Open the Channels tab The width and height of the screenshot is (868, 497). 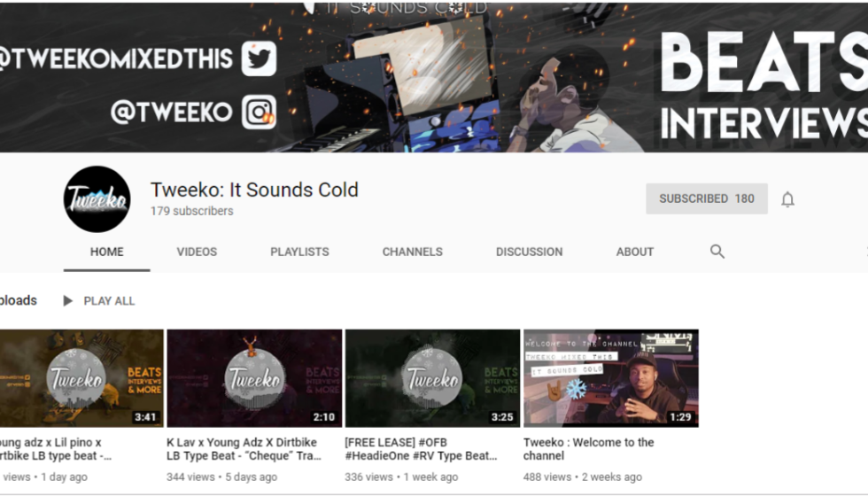click(413, 252)
